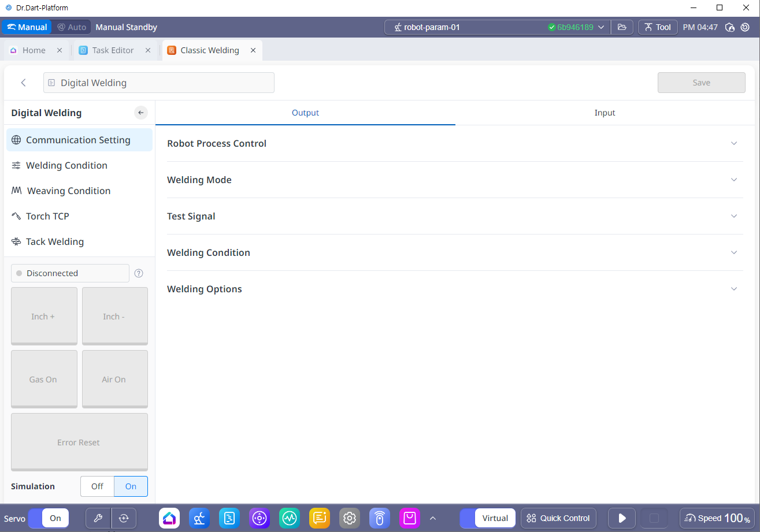This screenshot has height=532, width=760.
Task: Expand the Robot Process Control section
Action: 454,143
